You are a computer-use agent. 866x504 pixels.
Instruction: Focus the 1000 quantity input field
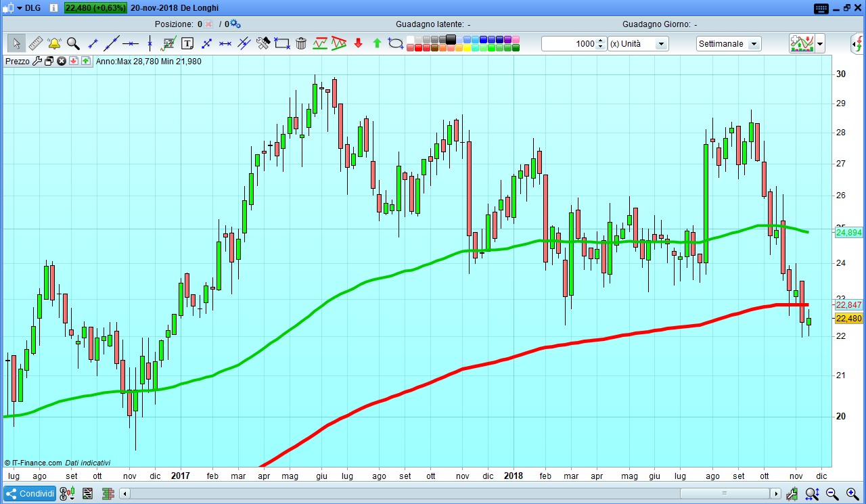tap(569, 44)
